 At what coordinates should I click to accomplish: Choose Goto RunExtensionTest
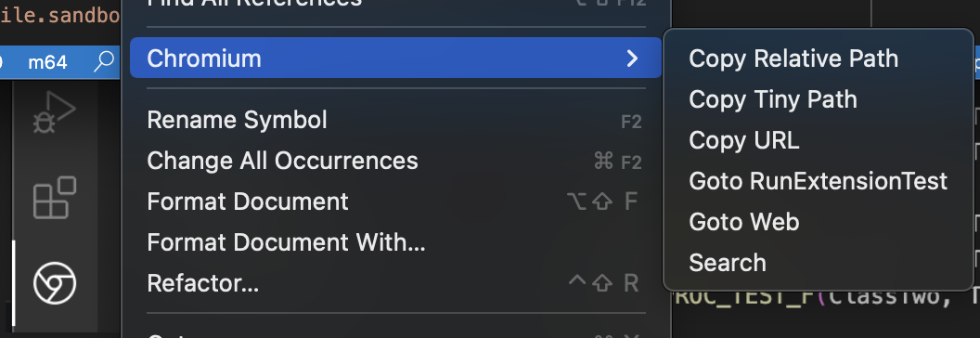819,181
